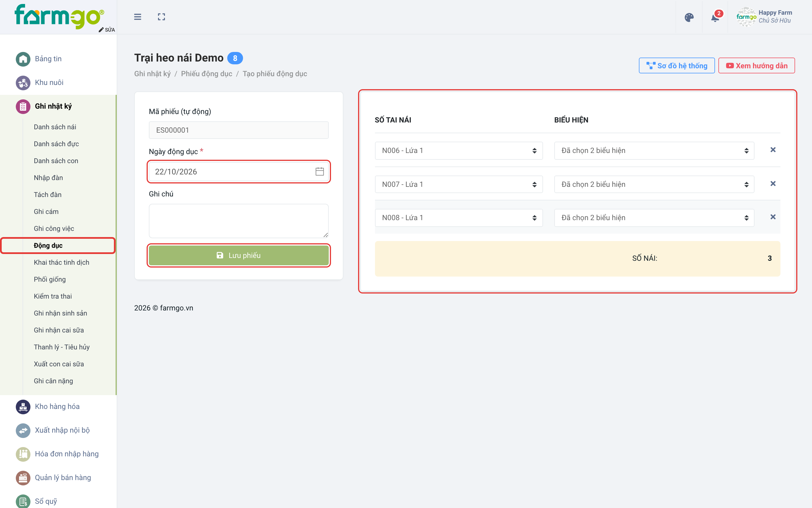Open biểu hiện dropdown for N007 row
Viewport: 812px width, 508px height.
pyautogui.click(x=654, y=185)
